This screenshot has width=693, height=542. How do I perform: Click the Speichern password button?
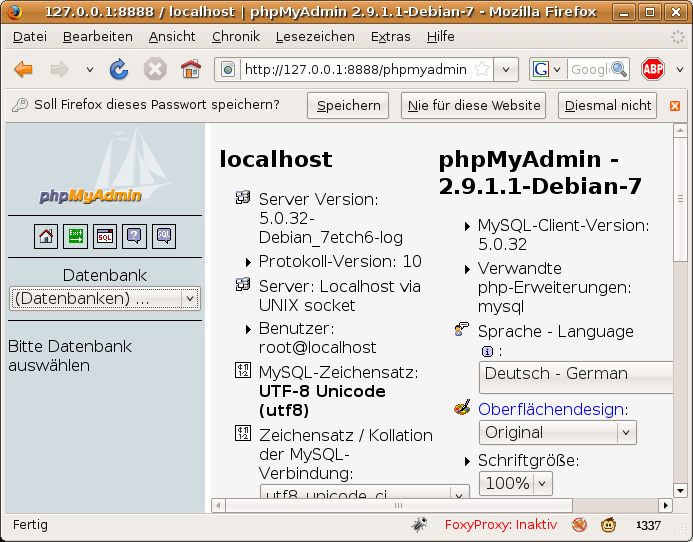(348, 106)
